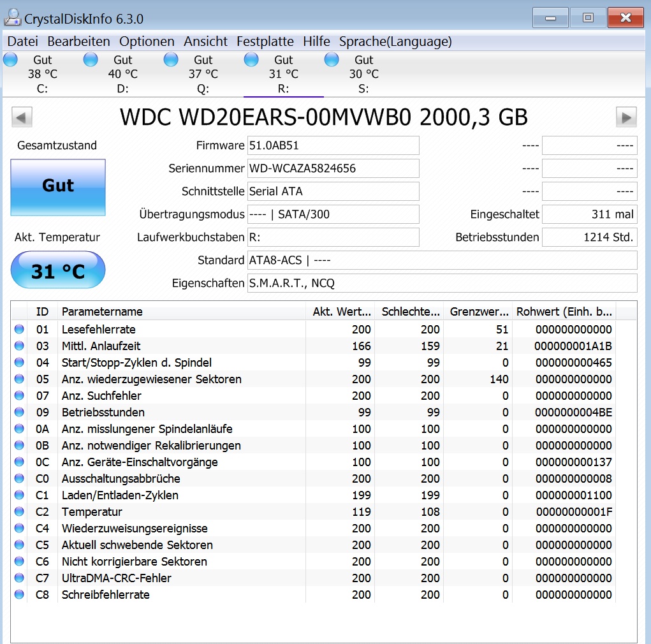Click the Standard field ATA8-ACS
The height and width of the screenshot is (644, 651).
click(x=442, y=260)
